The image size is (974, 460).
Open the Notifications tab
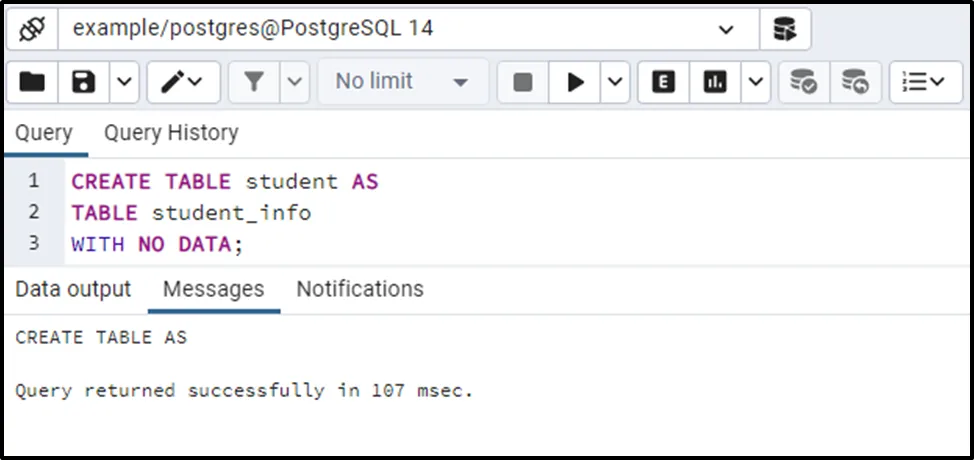click(x=360, y=289)
